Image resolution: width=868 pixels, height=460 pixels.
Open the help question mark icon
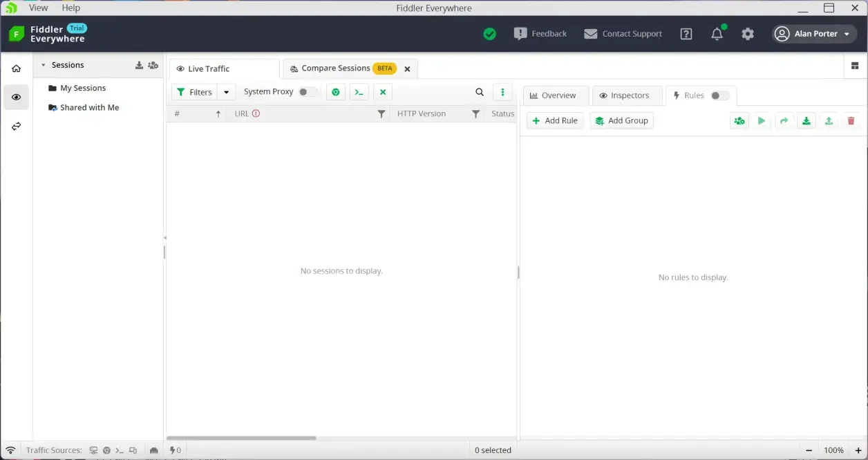tap(686, 34)
